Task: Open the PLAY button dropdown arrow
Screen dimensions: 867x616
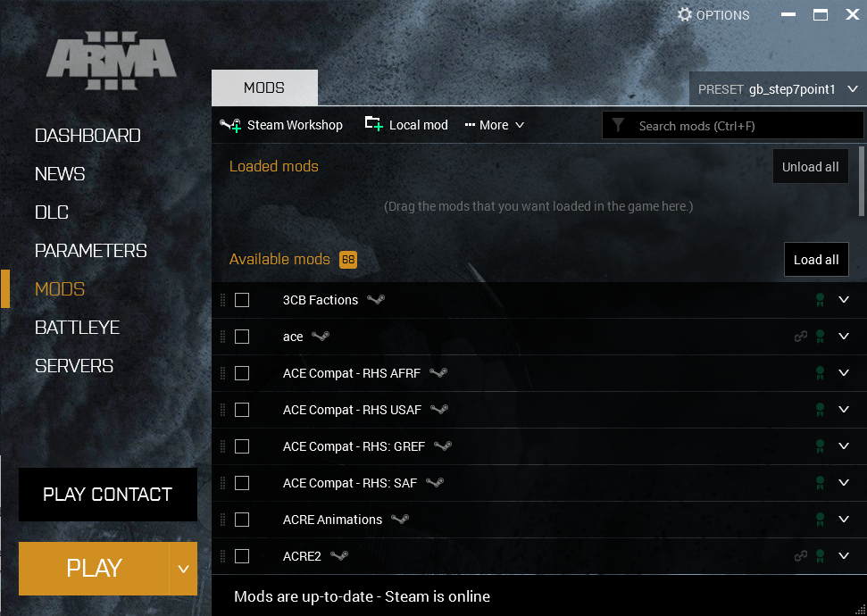Action: click(183, 569)
